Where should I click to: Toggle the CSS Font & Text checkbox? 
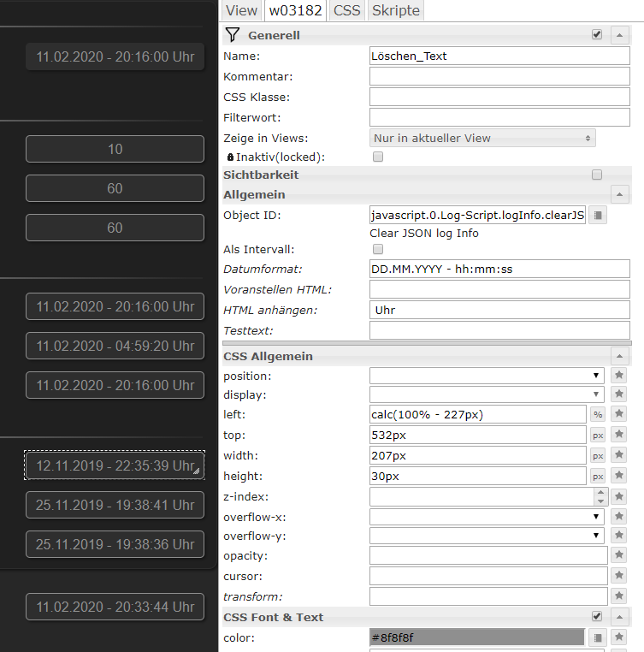597,616
